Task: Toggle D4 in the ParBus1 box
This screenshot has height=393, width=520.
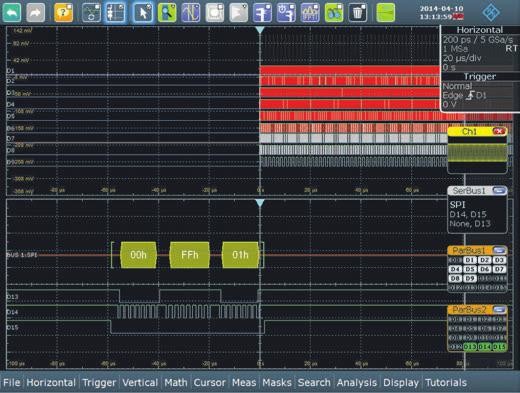Action: point(455,269)
